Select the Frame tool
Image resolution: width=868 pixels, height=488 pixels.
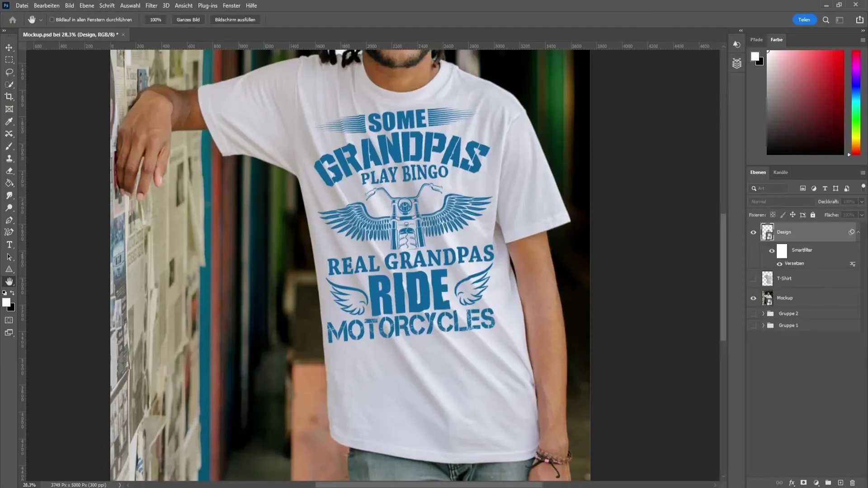[9, 109]
